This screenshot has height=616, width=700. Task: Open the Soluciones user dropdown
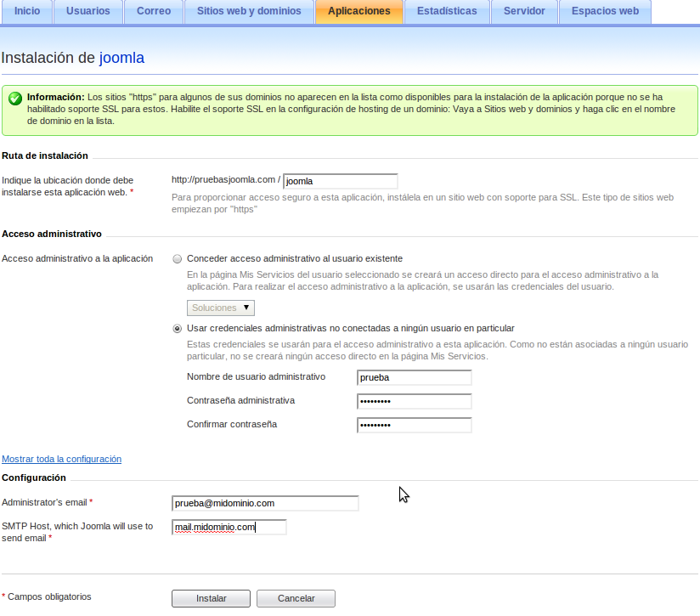click(x=221, y=308)
